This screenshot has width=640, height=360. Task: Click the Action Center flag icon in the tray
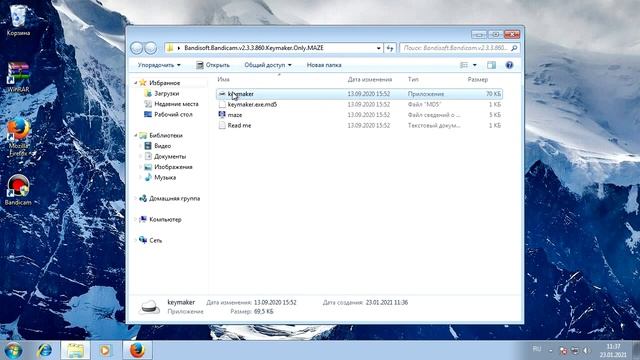pos(563,351)
